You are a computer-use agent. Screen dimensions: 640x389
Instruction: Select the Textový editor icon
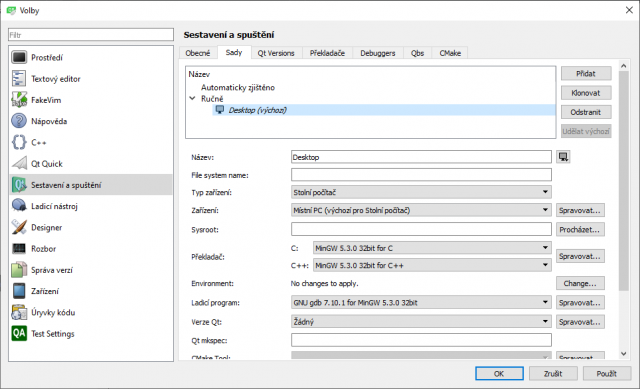(x=19, y=79)
